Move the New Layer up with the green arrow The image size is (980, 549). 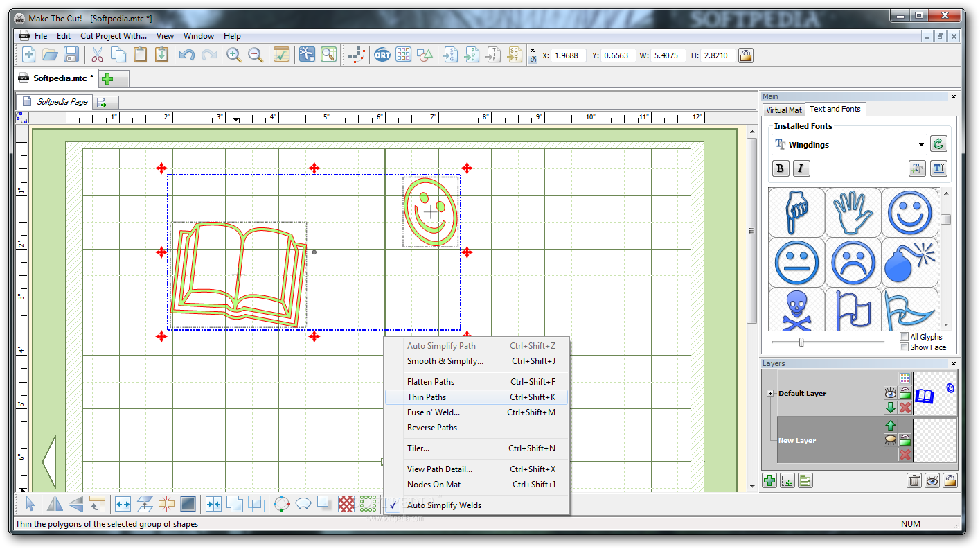click(x=891, y=426)
